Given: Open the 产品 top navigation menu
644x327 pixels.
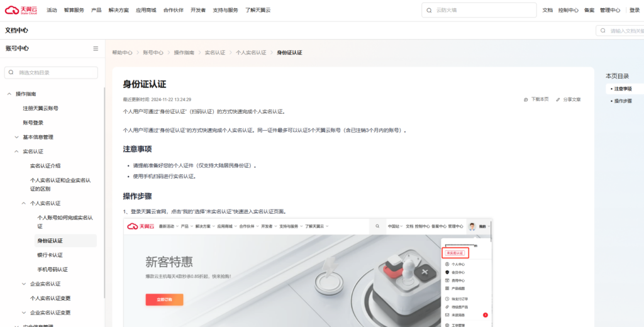Looking at the screenshot, I should coord(96,10).
